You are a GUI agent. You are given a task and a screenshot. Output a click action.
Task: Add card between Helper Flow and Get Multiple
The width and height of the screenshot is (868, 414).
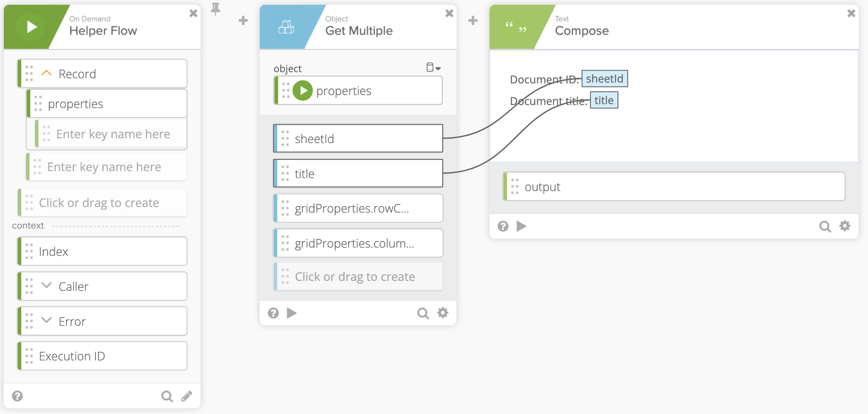tap(243, 20)
